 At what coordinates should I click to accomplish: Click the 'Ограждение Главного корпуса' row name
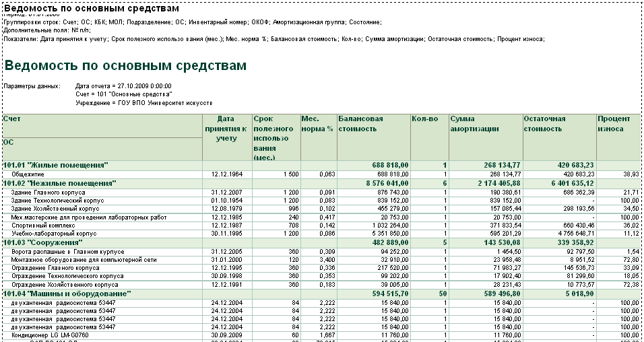pyautogui.click(x=55, y=268)
